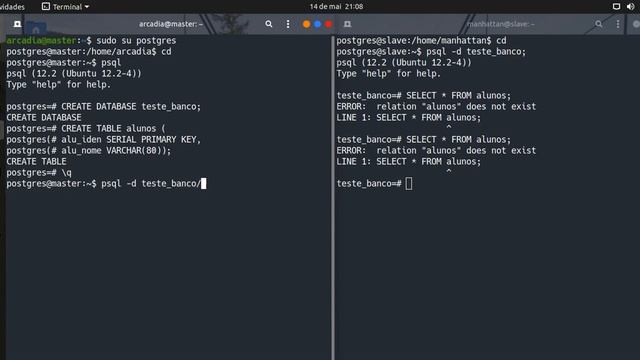Click 'CREATE TABLE alunos (' line
640x360 pixels.
click(86, 129)
